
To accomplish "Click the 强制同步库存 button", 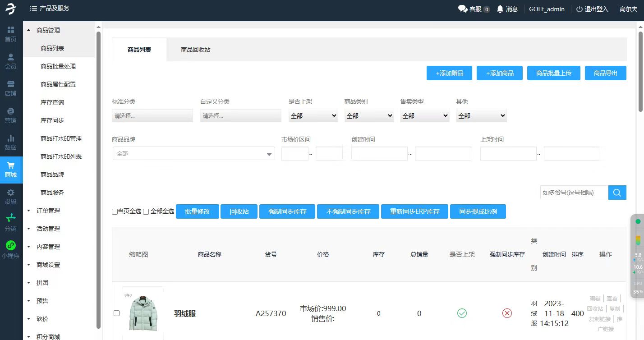I will point(287,211).
